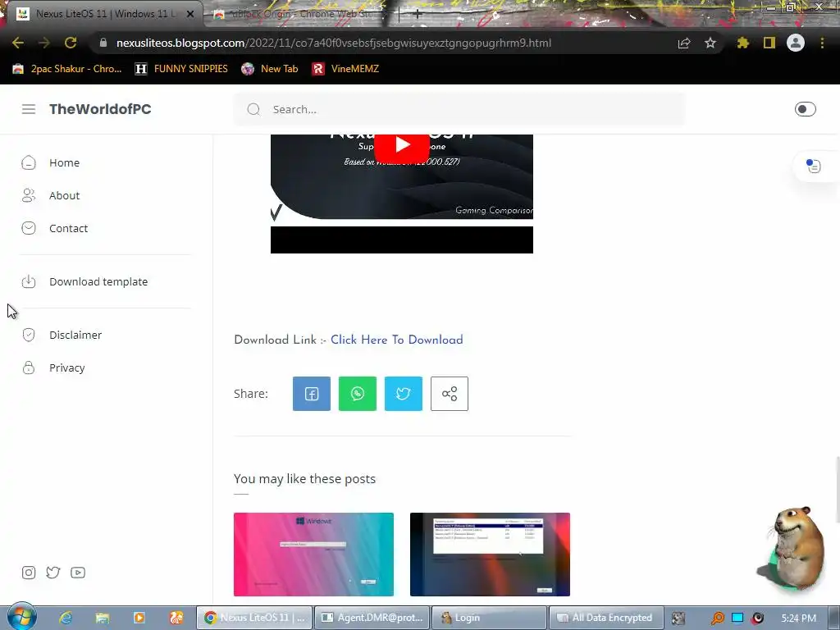
Task: Close the Nexus LiteOS 11 tab
Action: [190, 14]
